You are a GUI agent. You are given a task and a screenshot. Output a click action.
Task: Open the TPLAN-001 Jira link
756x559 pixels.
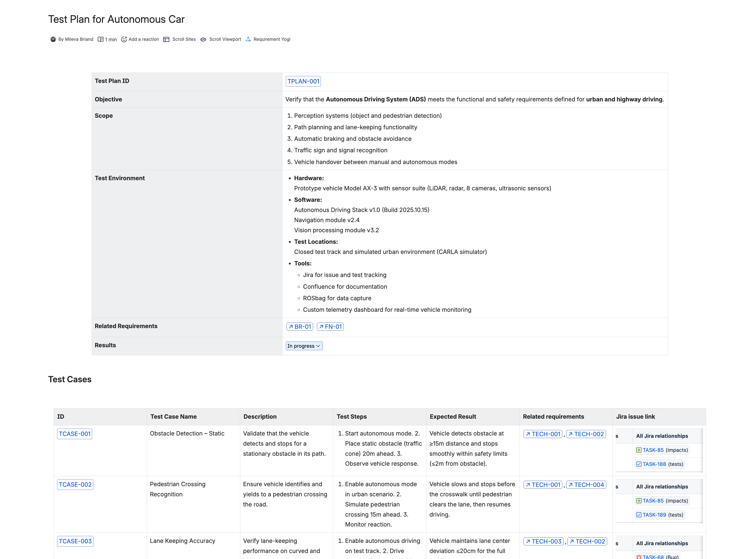tap(303, 81)
